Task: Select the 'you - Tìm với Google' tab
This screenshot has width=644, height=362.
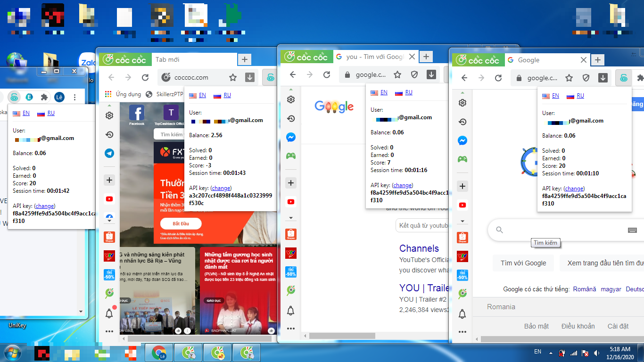Action: [375, 57]
